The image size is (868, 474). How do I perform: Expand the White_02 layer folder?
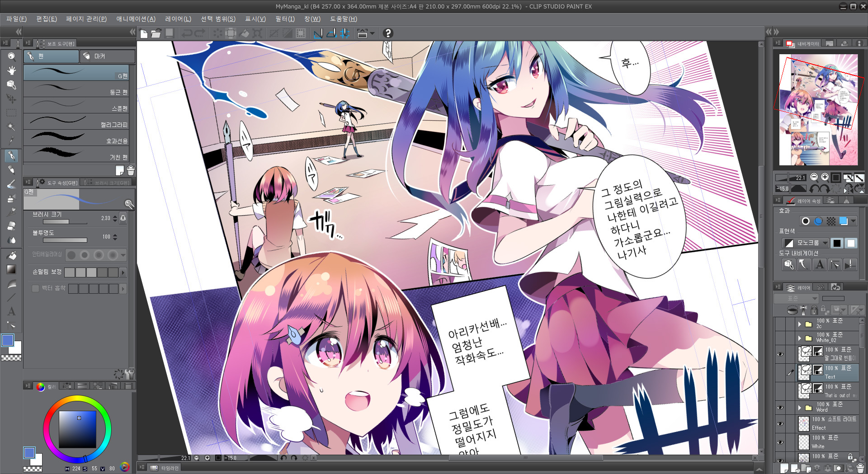coord(799,338)
